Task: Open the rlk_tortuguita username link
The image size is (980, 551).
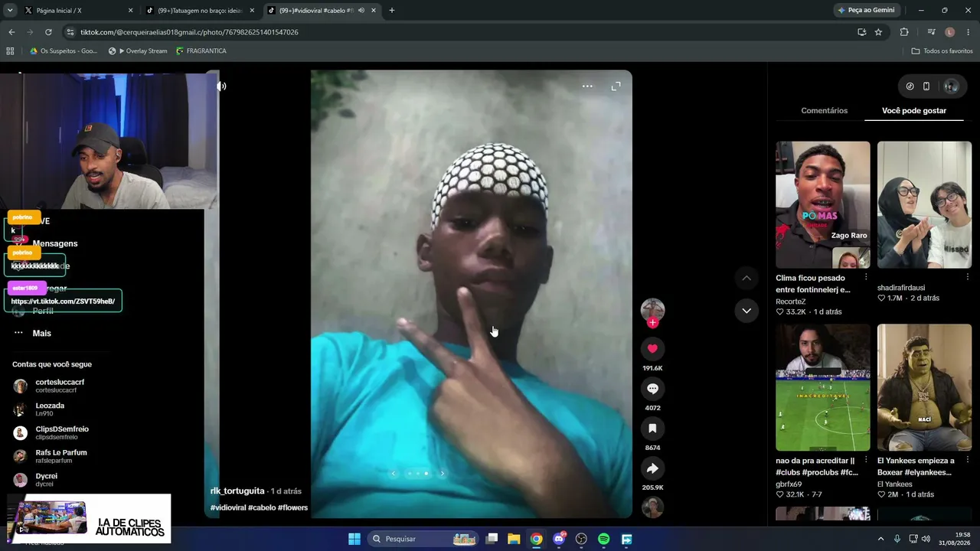Action: [x=237, y=491]
